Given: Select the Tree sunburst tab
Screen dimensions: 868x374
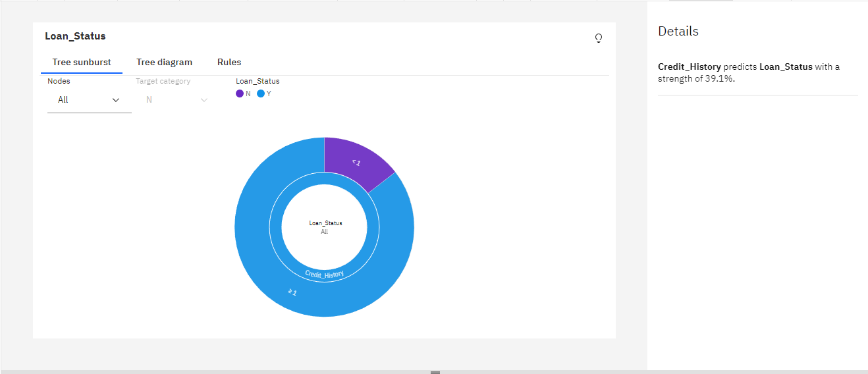Looking at the screenshot, I should pos(82,63).
